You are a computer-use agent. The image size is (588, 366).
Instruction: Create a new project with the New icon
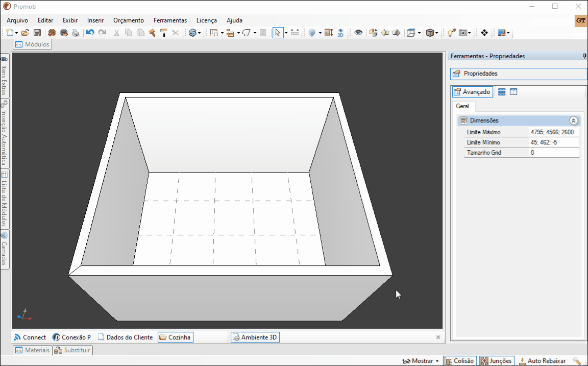[10, 33]
